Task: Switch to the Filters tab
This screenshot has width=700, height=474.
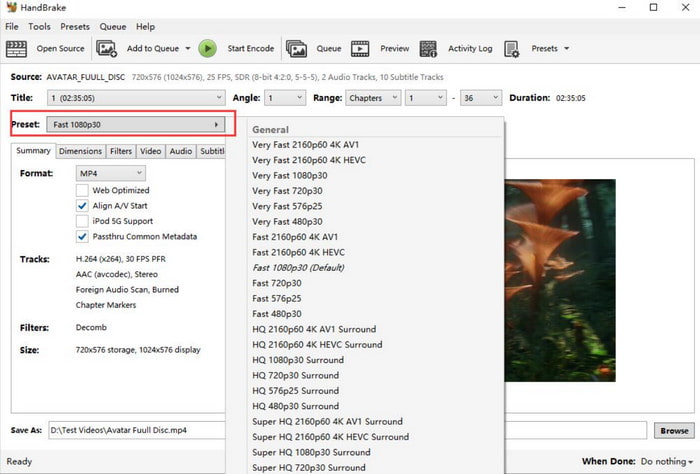Action: (121, 151)
